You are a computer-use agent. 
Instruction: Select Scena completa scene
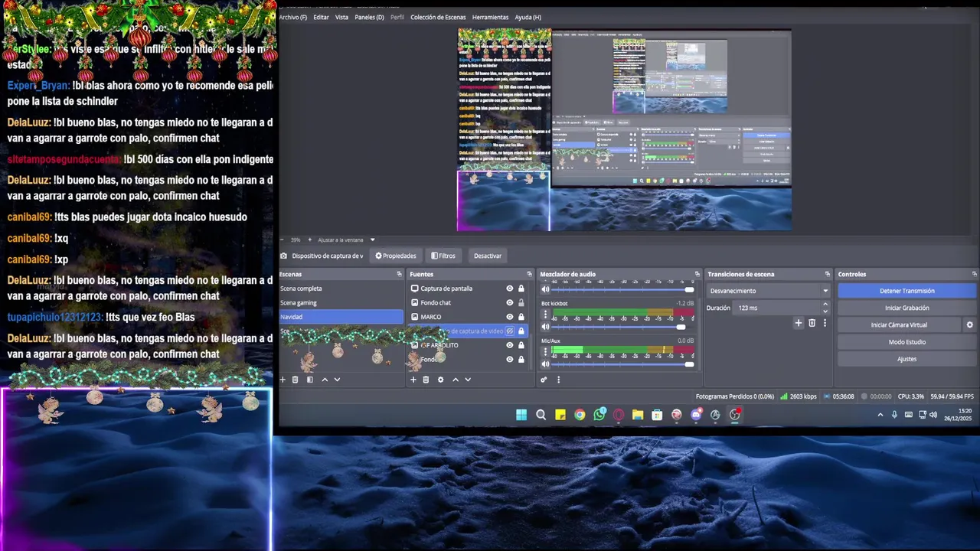click(x=341, y=289)
